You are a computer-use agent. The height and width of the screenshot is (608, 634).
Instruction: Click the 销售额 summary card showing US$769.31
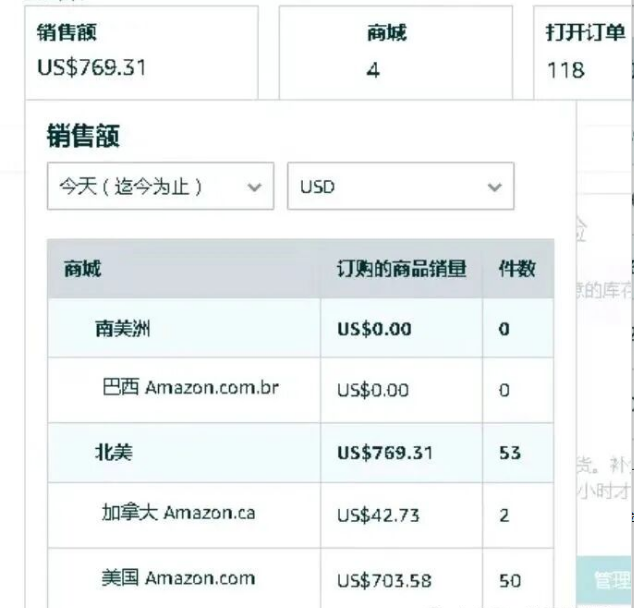pos(140,52)
